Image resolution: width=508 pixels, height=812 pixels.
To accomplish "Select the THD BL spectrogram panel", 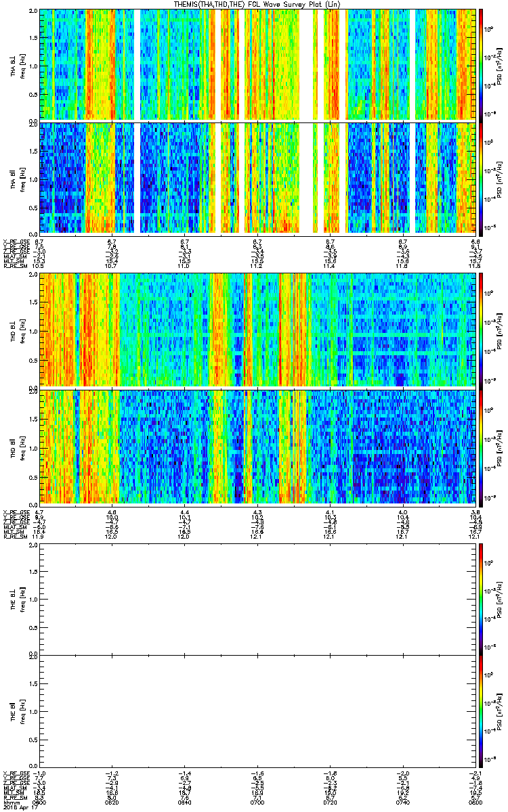I will coord(259,330).
